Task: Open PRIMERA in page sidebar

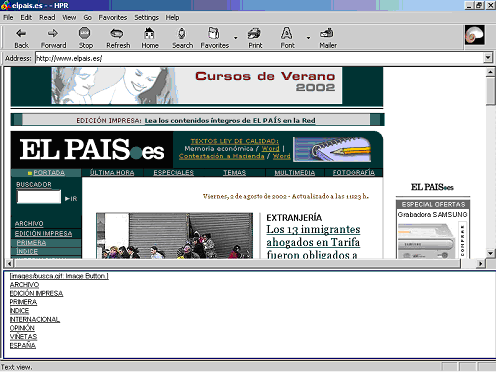Action: coord(31,243)
